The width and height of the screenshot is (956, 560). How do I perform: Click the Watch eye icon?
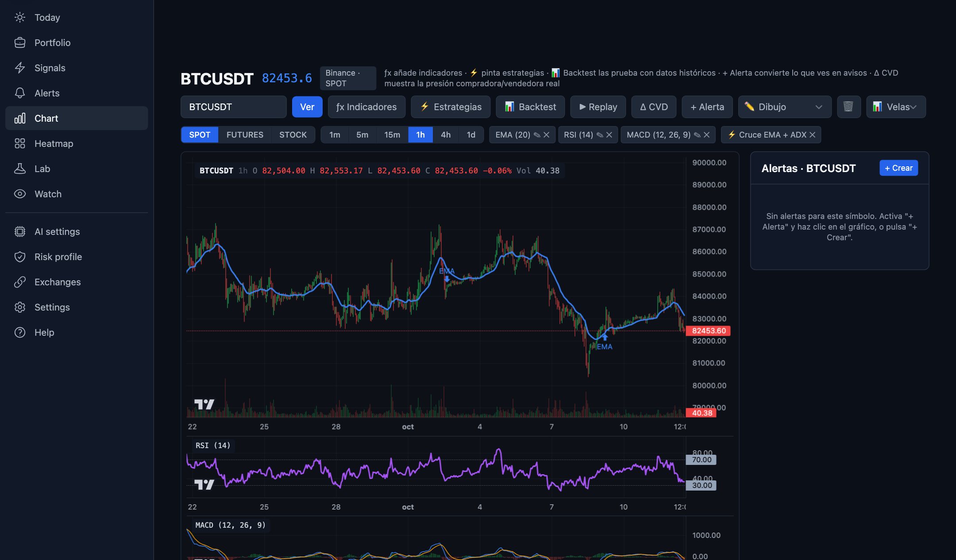[20, 194]
